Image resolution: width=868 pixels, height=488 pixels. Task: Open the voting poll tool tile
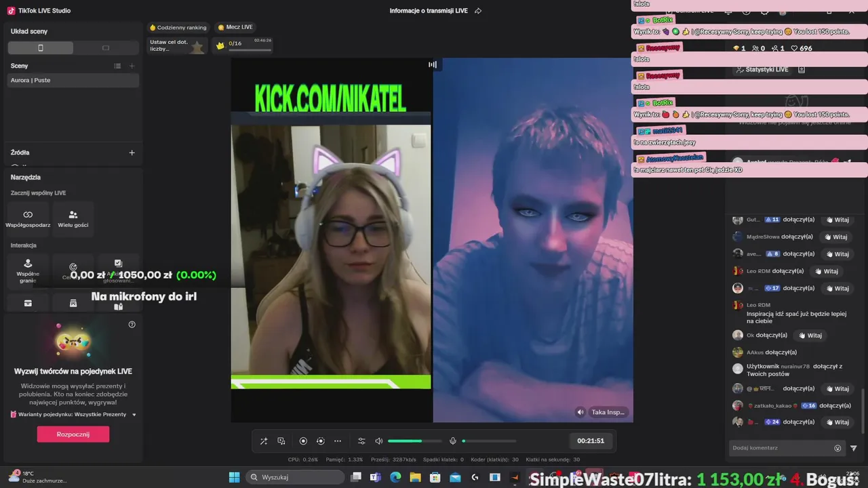tap(118, 270)
